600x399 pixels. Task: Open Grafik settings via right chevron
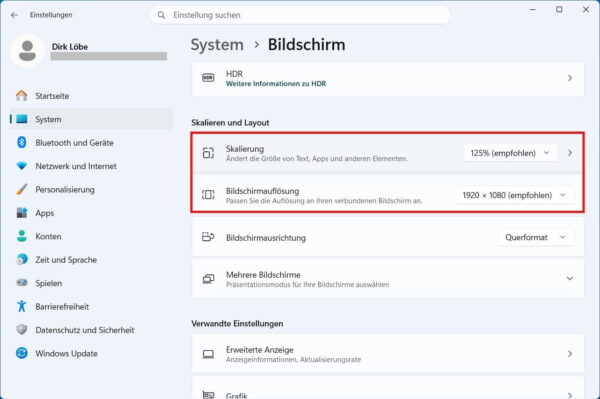[570, 395]
